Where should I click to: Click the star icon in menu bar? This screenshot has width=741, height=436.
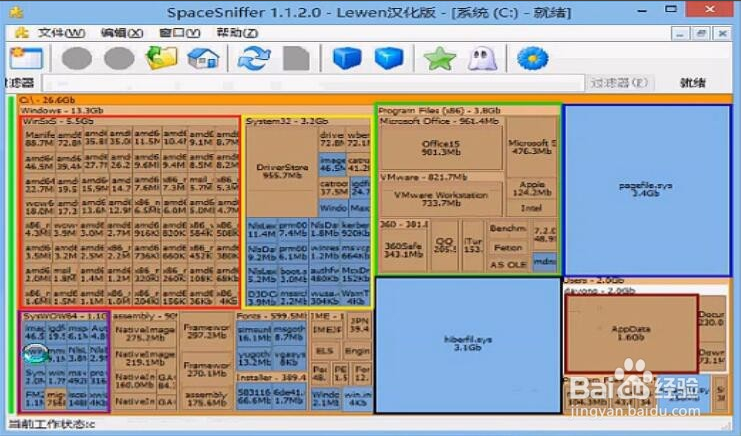(x=21, y=33)
